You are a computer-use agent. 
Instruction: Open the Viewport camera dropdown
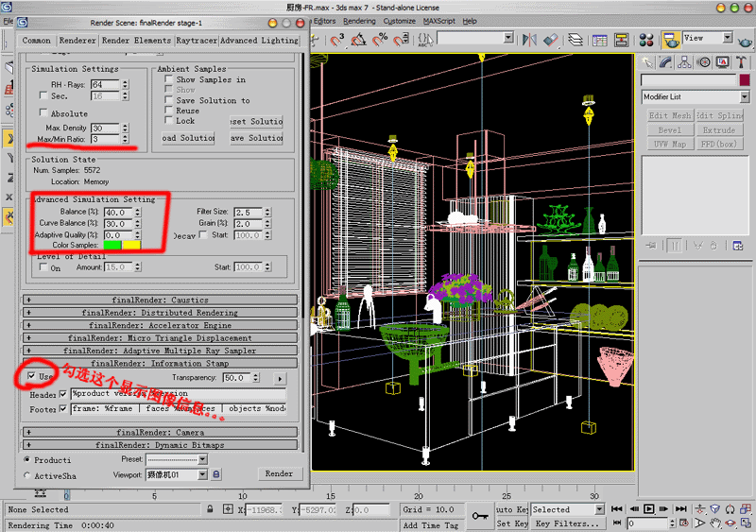pyautogui.click(x=175, y=474)
